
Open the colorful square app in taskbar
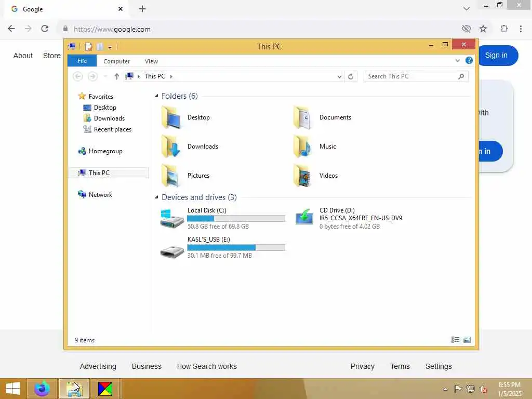click(x=105, y=389)
